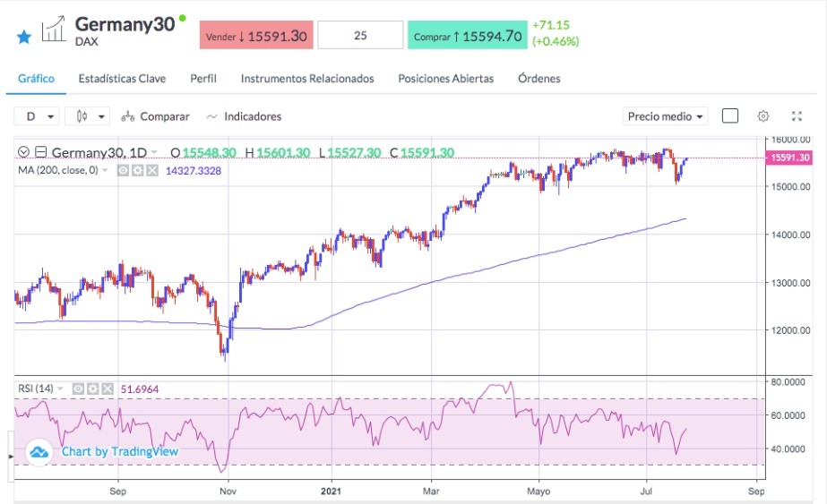The width and height of the screenshot is (827, 504).
Task: Click the +71.15 price change text
Action: [x=551, y=25]
